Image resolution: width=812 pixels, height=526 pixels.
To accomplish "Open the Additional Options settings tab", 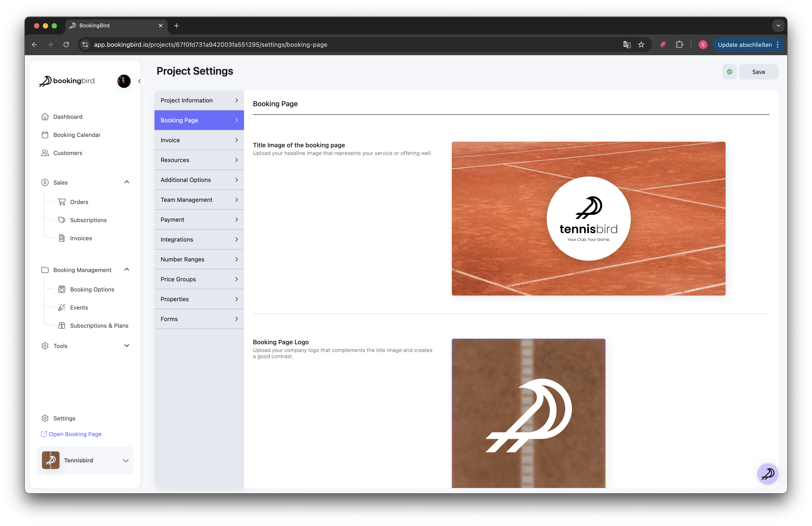I will 199,180.
